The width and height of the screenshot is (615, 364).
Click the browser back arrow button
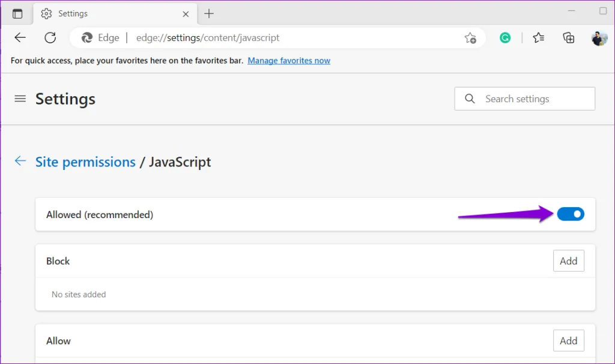[20, 38]
